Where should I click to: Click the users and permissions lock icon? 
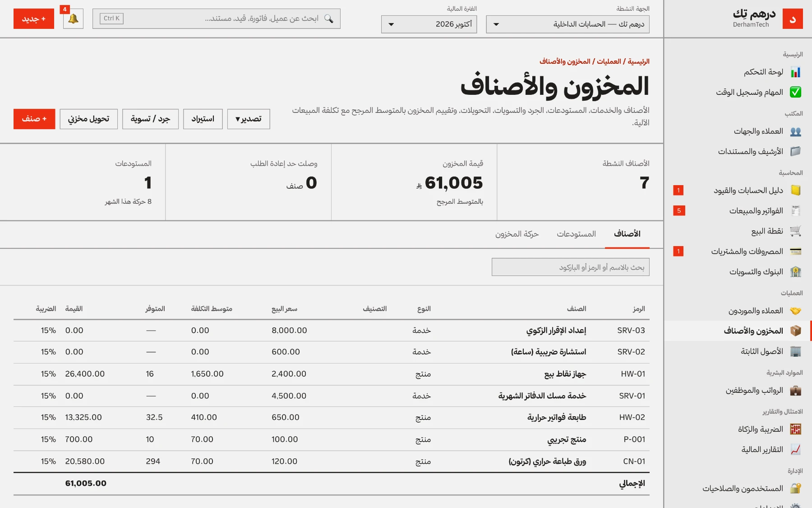click(795, 489)
